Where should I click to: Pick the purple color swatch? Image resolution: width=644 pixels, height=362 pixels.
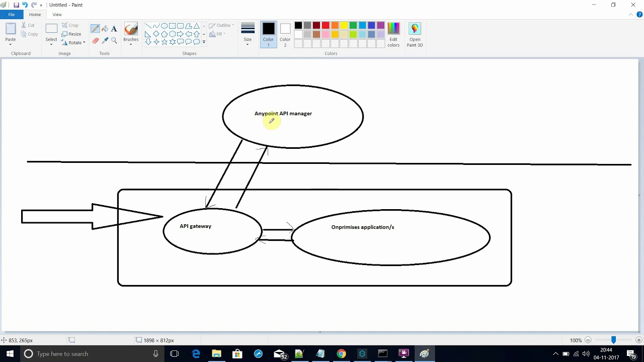point(381,26)
